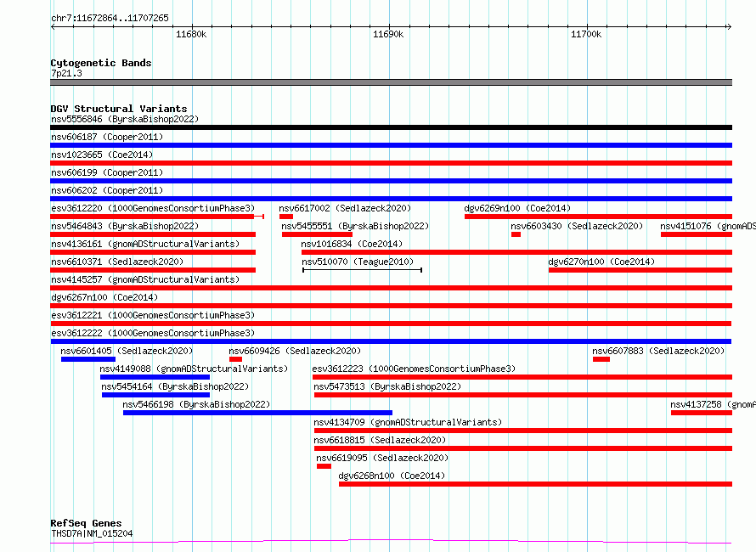756x552 pixels.
Task: Click the nsv1023665 (Coe2014) label
Action: click(x=102, y=155)
